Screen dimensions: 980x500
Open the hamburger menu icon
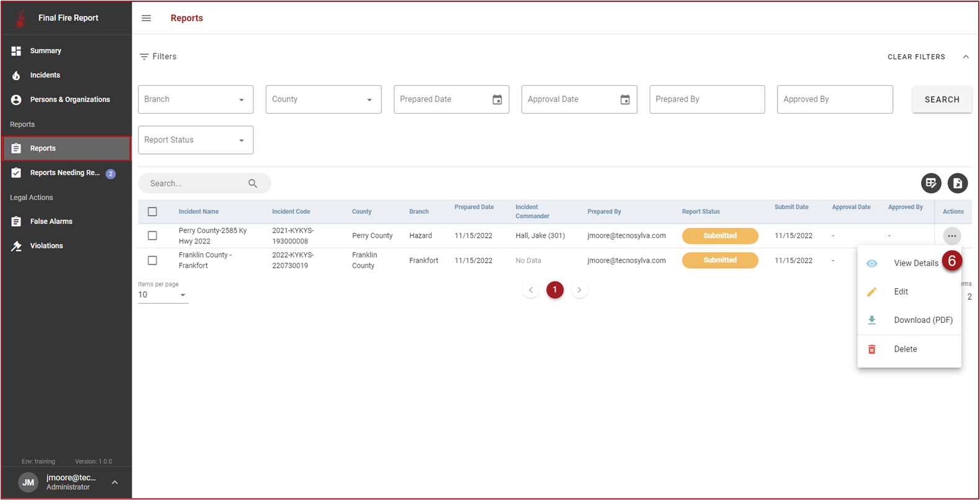(146, 18)
